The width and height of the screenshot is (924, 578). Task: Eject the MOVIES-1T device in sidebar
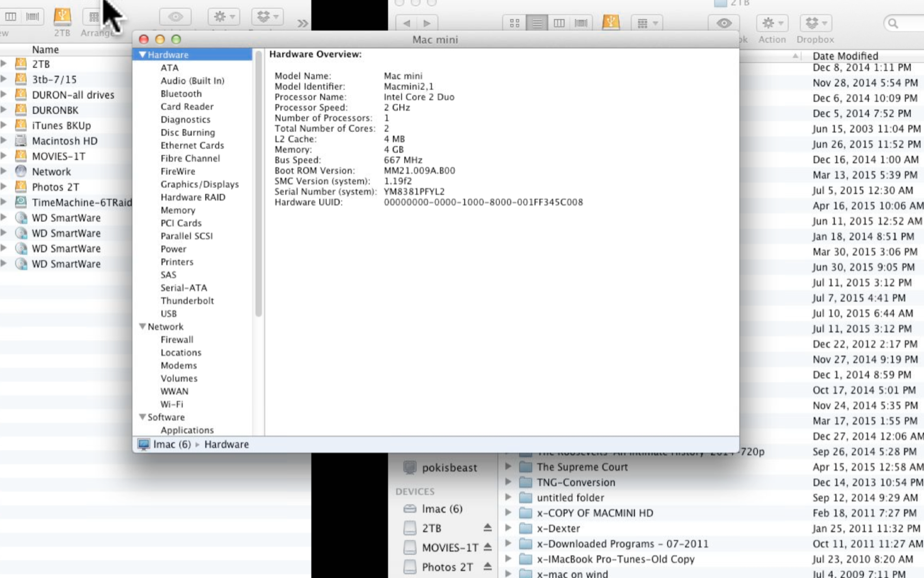[x=488, y=547]
